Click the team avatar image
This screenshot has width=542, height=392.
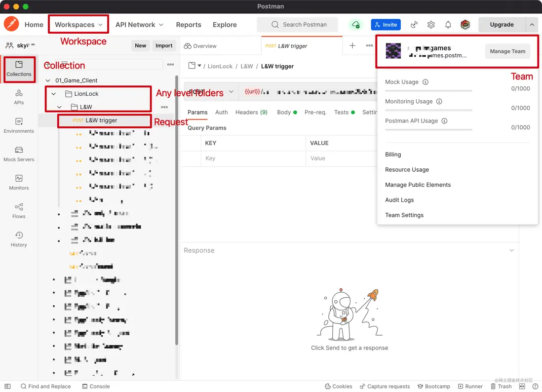393,51
